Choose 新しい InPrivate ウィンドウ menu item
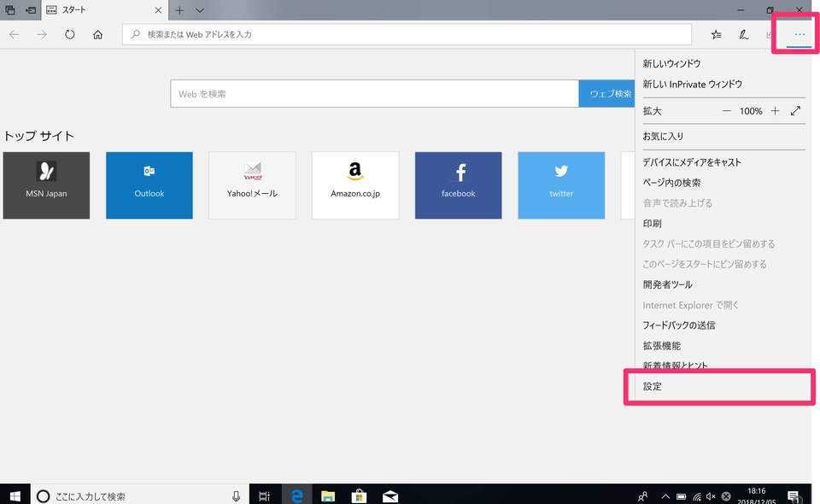The width and height of the screenshot is (820, 504). (x=692, y=84)
